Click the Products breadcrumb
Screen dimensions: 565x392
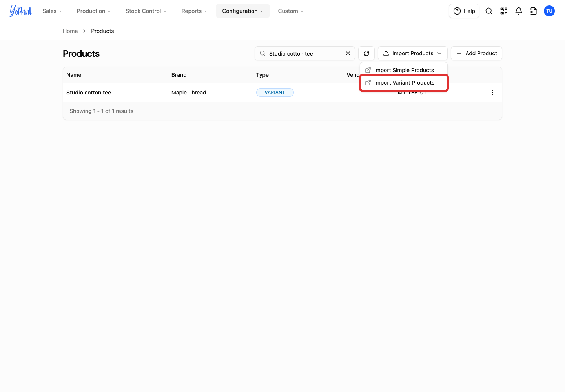(x=102, y=31)
